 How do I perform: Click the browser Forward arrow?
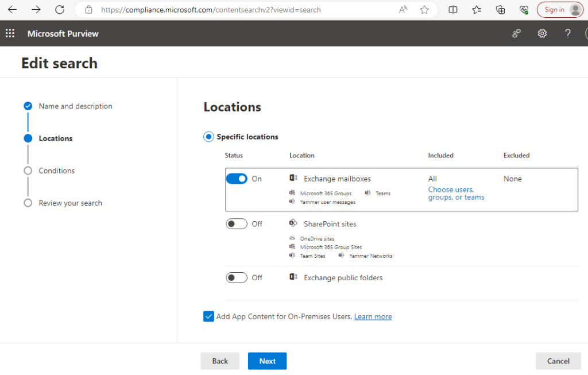point(36,10)
